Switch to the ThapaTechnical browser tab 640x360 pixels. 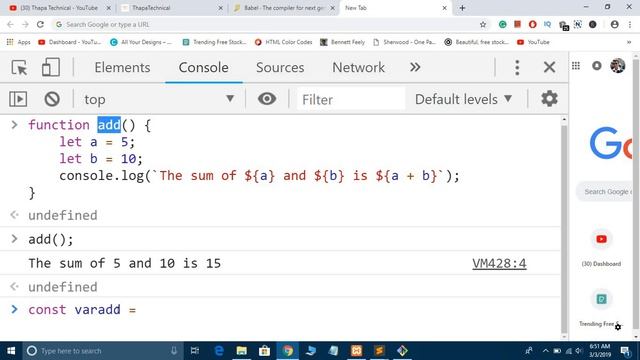171,8
